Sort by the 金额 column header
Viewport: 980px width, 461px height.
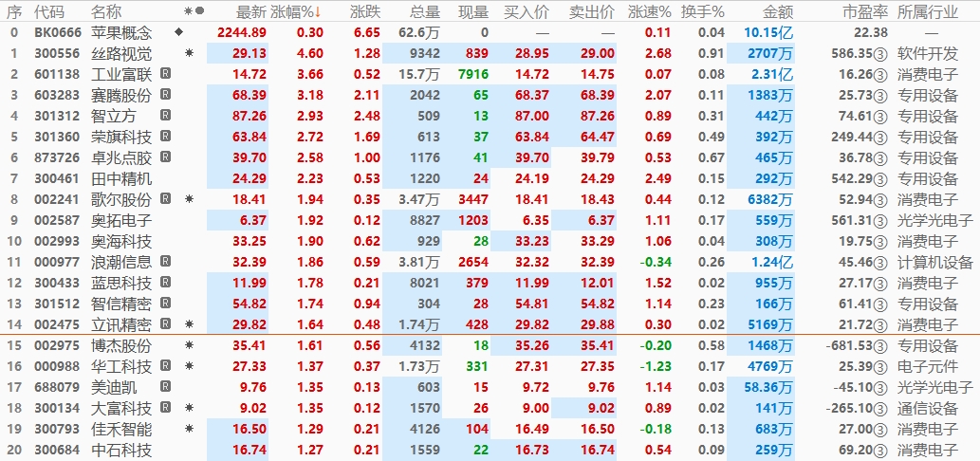coord(778,11)
